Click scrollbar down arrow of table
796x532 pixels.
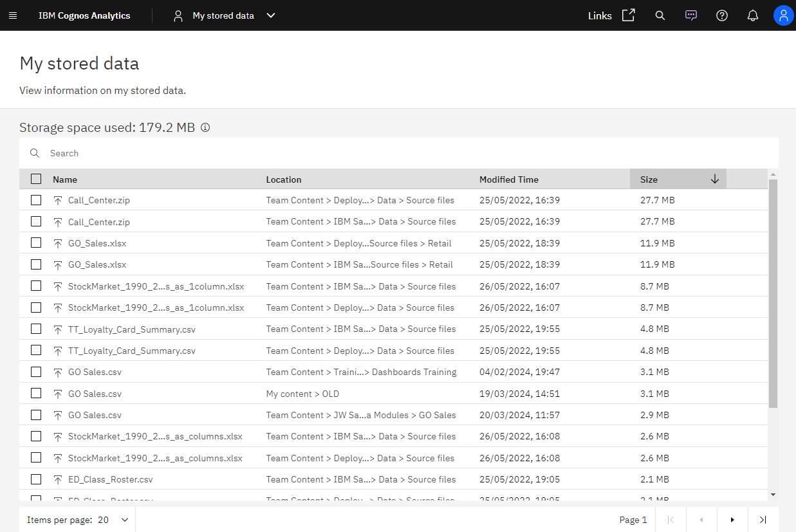pyautogui.click(x=773, y=494)
